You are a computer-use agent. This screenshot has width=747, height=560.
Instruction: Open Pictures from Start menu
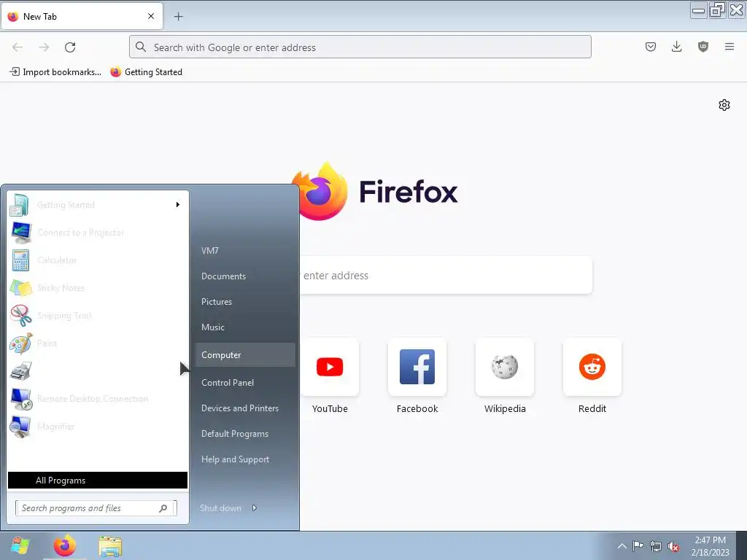coord(216,302)
